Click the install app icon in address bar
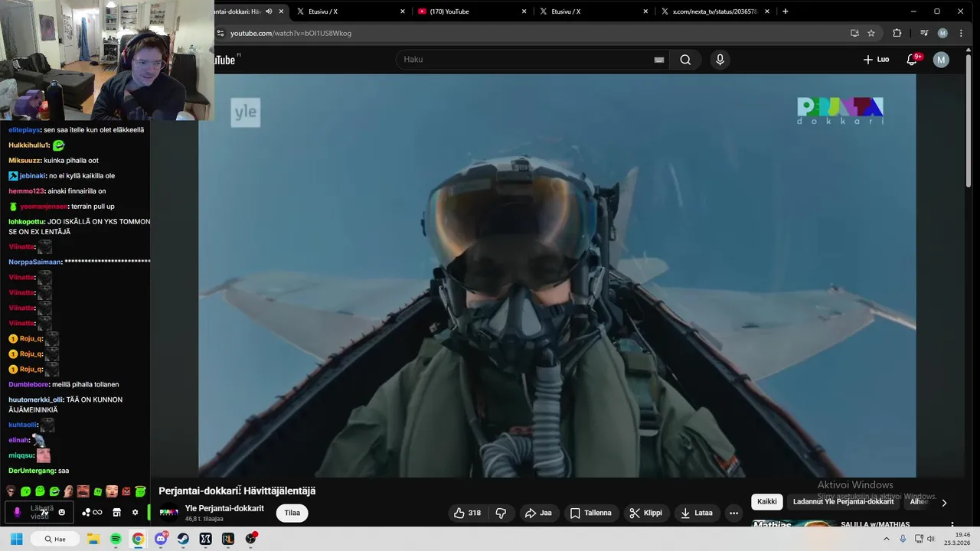Screen dimensions: 980x551 tap(854, 33)
